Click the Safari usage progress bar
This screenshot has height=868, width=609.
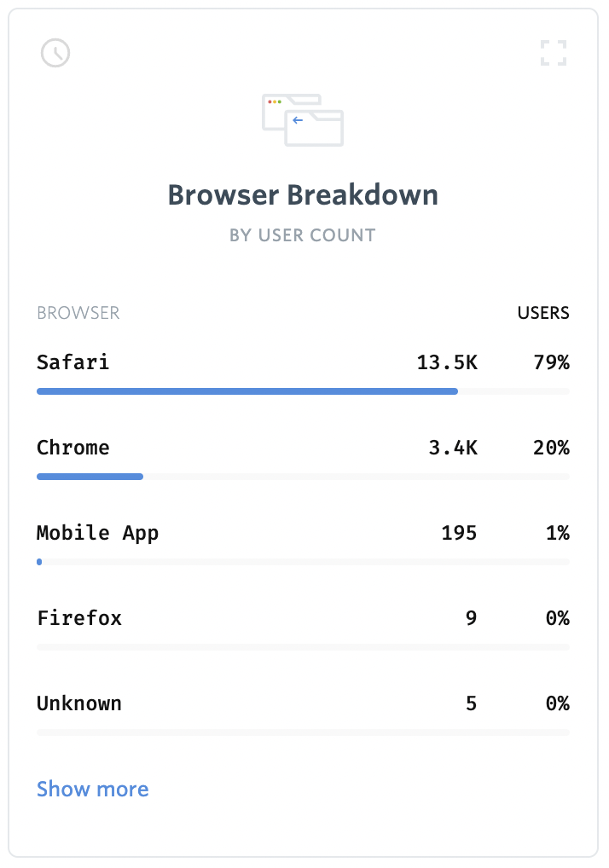coord(303,391)
